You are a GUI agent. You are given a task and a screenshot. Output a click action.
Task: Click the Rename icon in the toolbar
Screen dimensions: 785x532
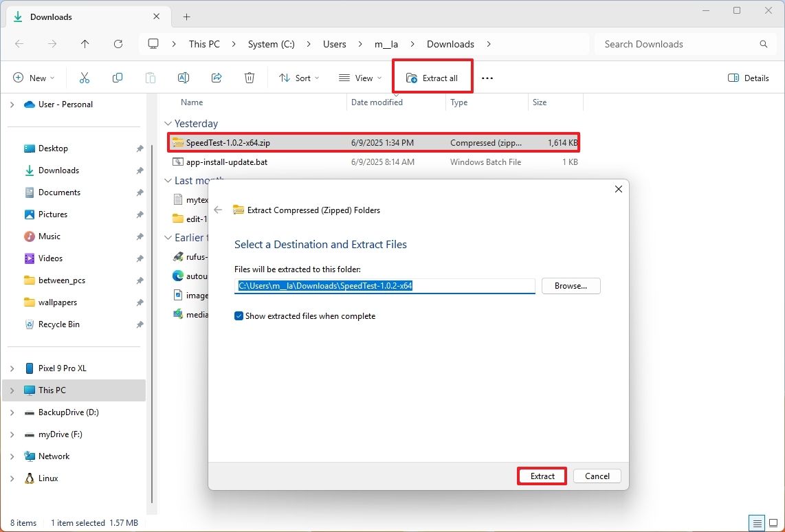pyautogui.click(x=183, y=78)
